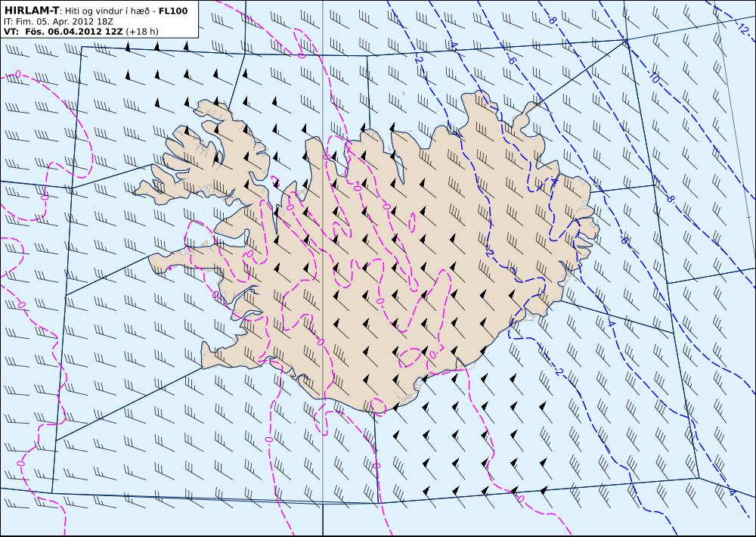Click the '-12' temperature contour label
The image size is (756, 537).
click(743, 29)
